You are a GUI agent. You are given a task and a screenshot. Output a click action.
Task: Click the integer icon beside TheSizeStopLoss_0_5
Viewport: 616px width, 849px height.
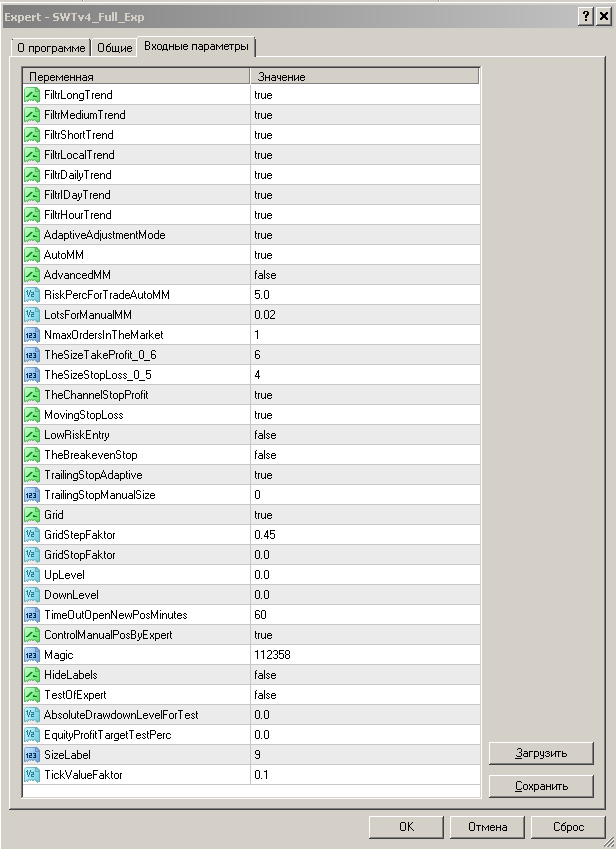click(32, 375)
